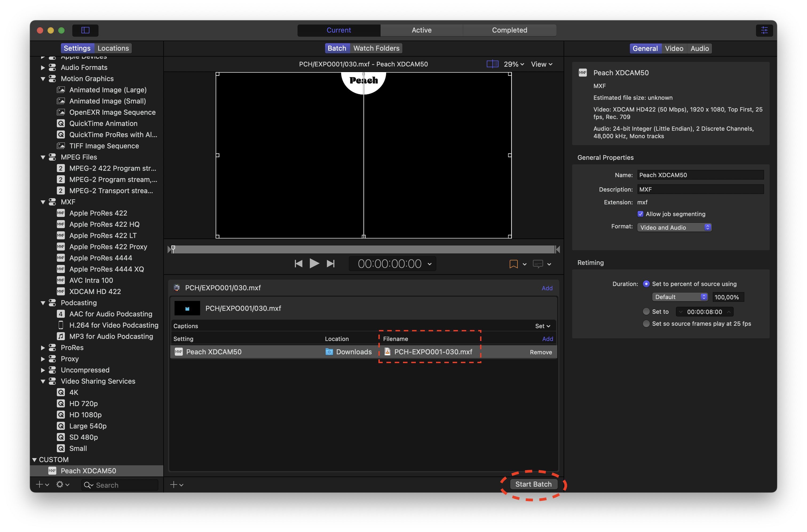Open the timecode dropdown arrow

[x=430, y=264]
